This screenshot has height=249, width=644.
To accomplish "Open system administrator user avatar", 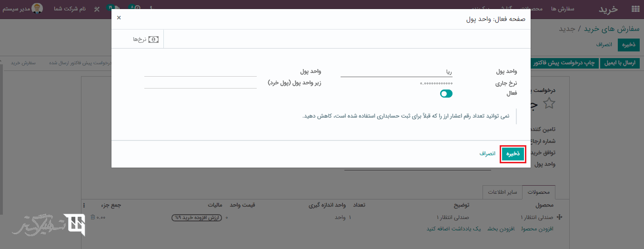I will point(37,9).
